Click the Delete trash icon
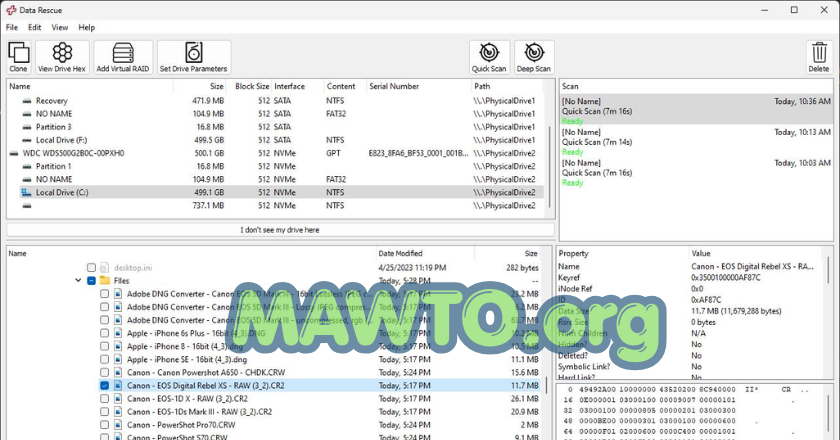Viewport: 840px width, 440px height. coord(819,56)
